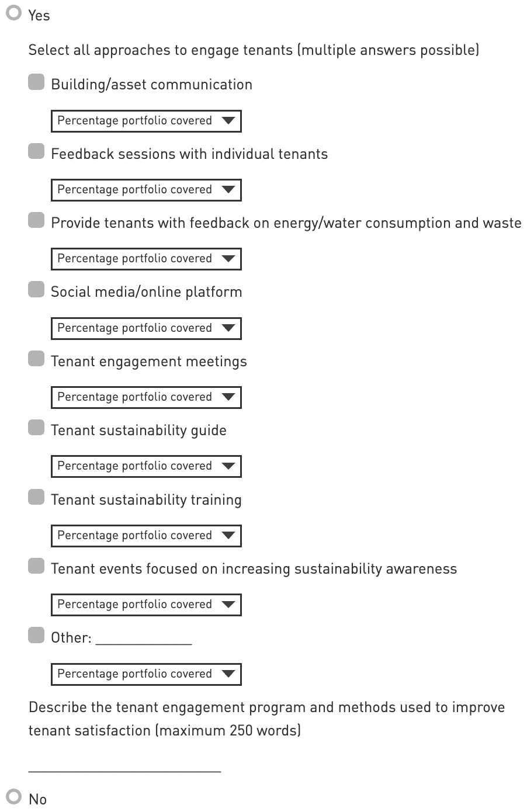The image size is (527, 812).
Task: Open percentage dropdown under Tenant sustainability training
Action: tap(146, 536)
